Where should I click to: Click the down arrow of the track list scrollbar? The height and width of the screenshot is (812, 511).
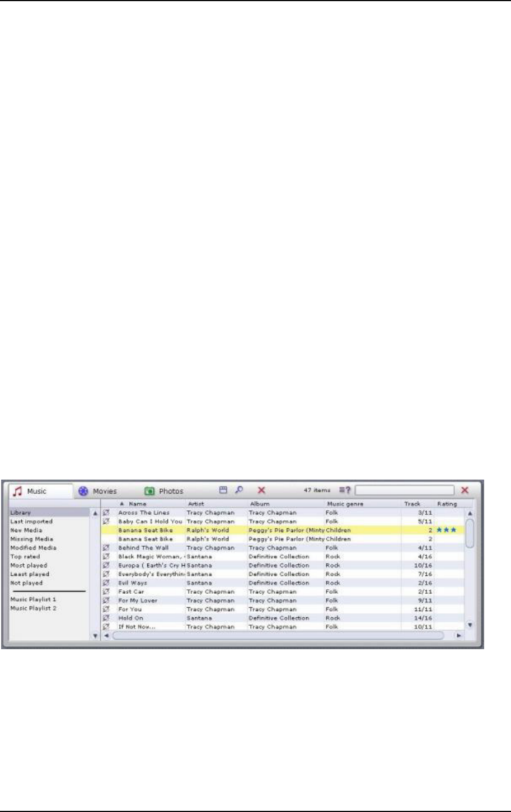470,625
